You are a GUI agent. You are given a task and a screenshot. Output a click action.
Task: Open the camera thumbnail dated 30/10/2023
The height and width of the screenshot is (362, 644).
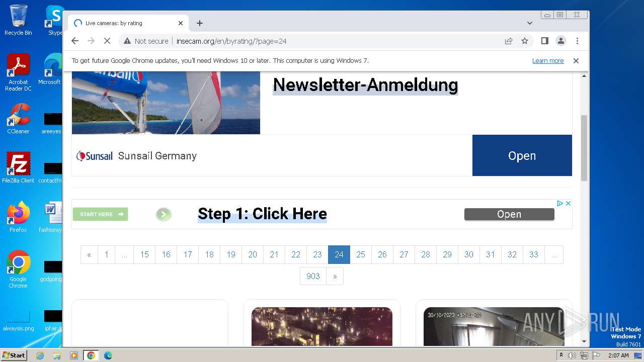[494, 327]
